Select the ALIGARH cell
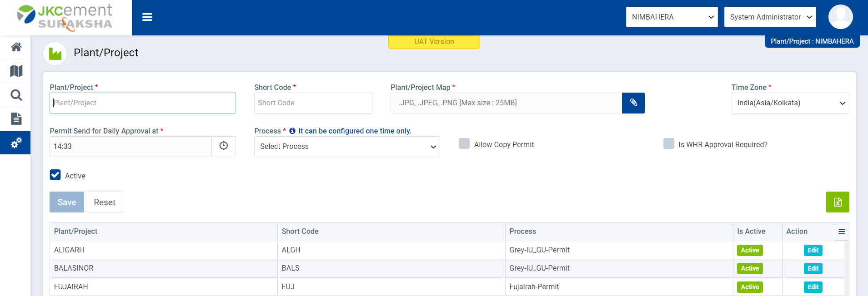The width and height of the screenshot is (868, 296). [x=164, y=250]
